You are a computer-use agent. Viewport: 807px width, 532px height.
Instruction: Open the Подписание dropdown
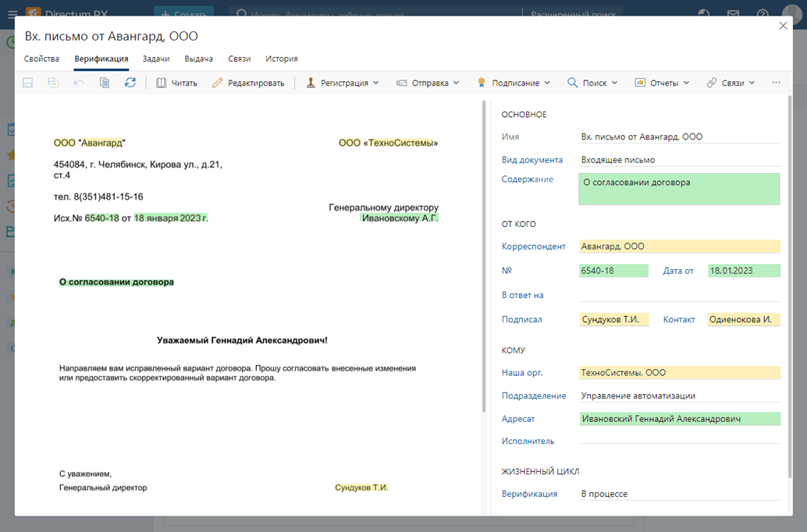[x=514, y=83]
